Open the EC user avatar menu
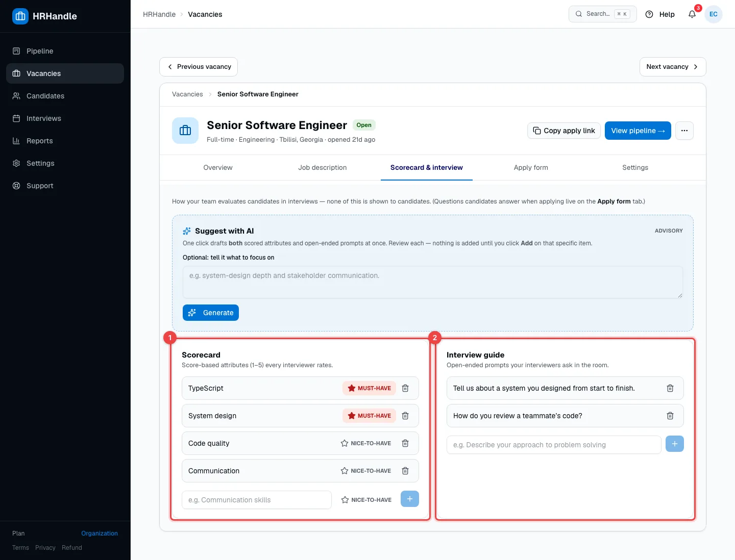735x560 pixels. 714,14
